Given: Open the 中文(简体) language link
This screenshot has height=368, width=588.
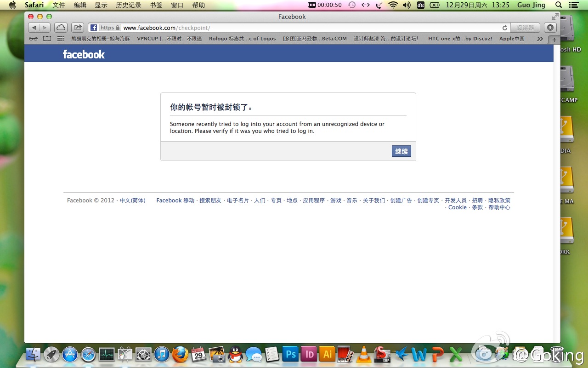Looking at the screenshot, I should pyautogui.click(x=132, y=201).
